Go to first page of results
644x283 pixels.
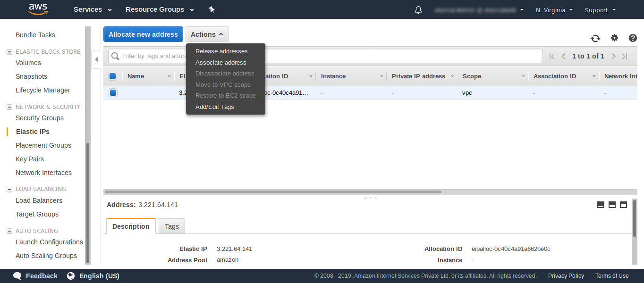[552, 56]
